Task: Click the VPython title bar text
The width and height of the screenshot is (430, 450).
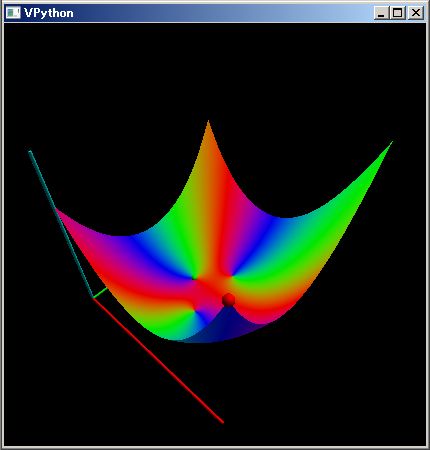Action: [x=49, y=13]
